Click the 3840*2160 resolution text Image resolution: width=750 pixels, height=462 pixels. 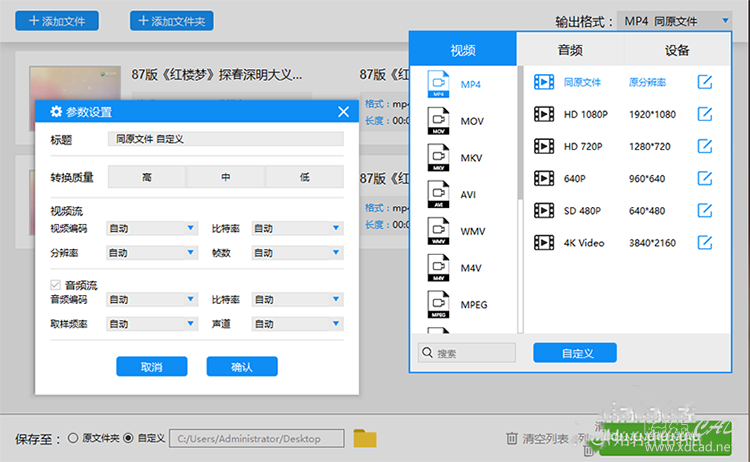pyautogui.click(x=652, y=242)
